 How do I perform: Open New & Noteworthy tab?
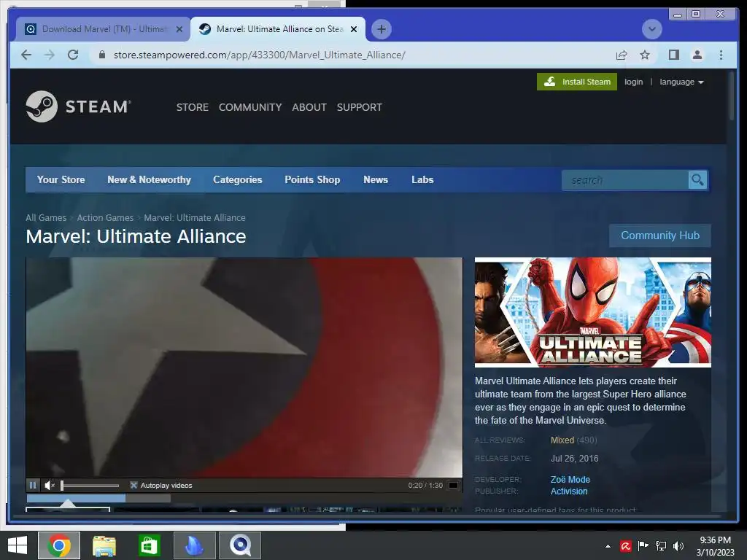pos(149,179)
